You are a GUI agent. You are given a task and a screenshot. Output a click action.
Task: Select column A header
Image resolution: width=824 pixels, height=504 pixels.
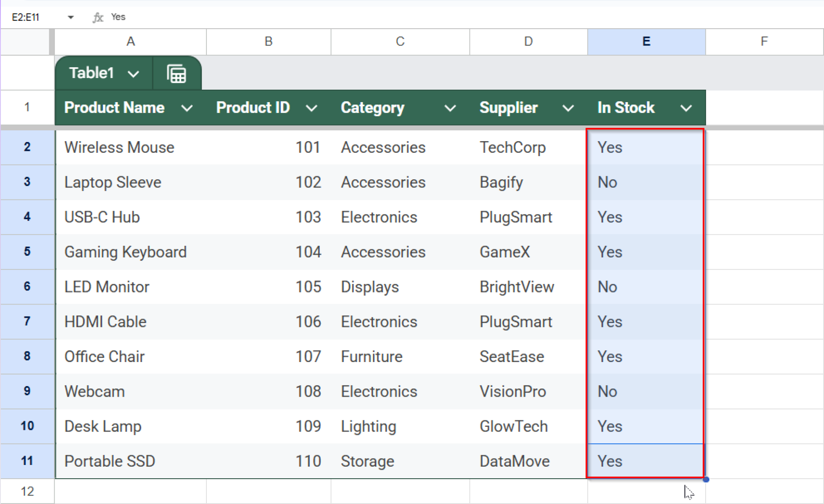130,41
